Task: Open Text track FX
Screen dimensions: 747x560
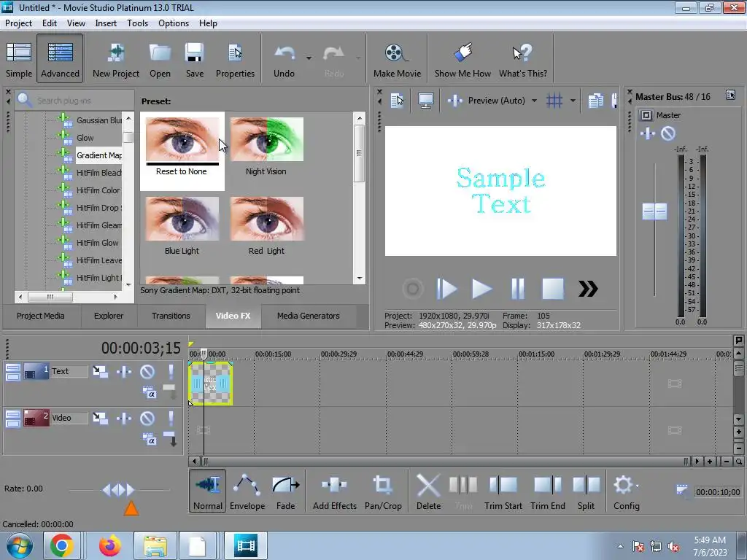Action: pos(124,371)
